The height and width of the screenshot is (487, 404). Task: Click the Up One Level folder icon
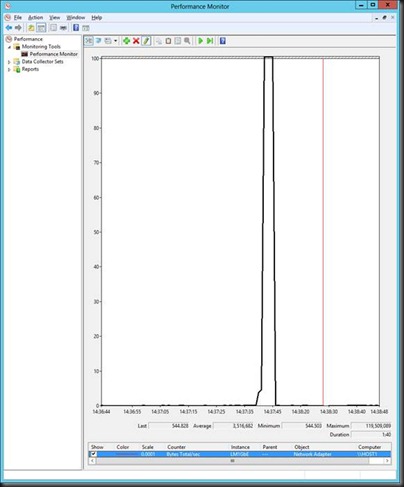(31, 28)
